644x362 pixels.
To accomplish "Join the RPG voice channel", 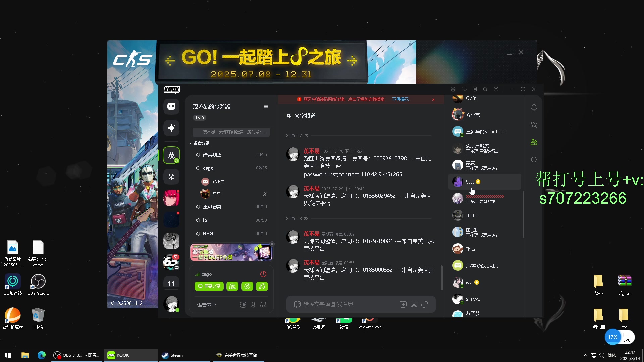I will click(x=231, y=234).
